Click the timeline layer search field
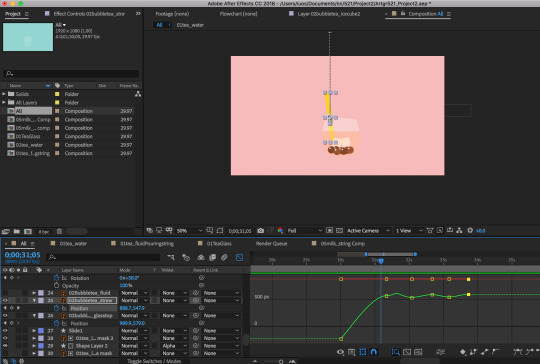The height and width of the screenshot is (364, 540). [x=104, y=257]
